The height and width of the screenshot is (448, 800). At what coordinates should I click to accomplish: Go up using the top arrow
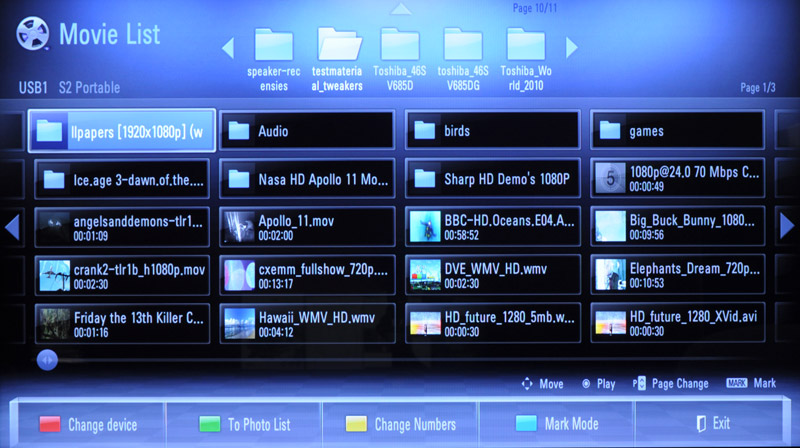(x=401, y=9)
